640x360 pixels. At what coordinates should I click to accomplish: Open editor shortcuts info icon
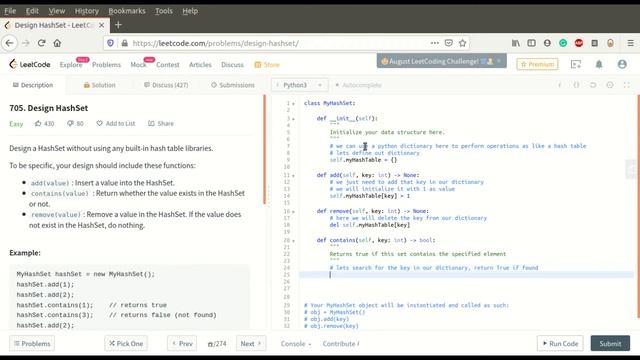click(x=560, y=85)
